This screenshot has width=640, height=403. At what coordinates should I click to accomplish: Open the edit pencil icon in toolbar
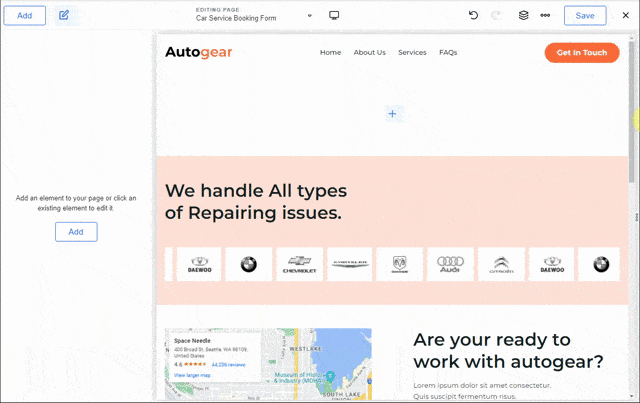[x=64, y=16]
